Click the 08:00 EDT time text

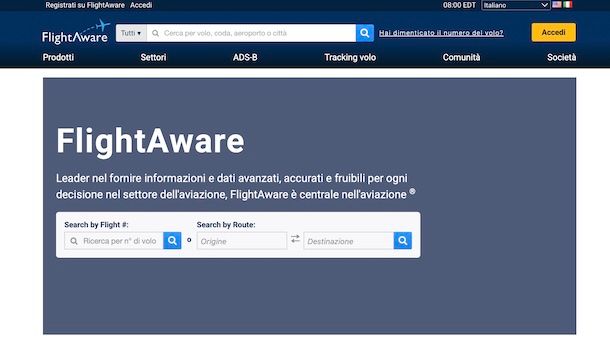[x=459, y=5]
